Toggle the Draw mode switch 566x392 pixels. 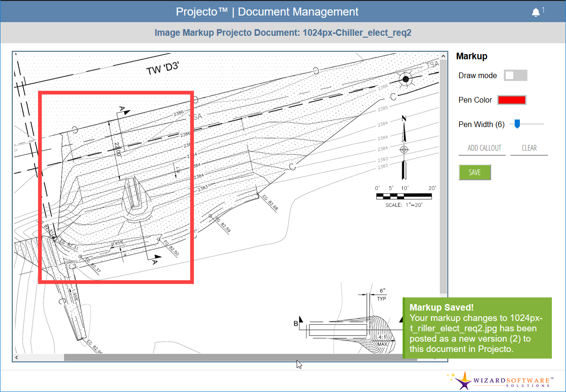[516, 75]
